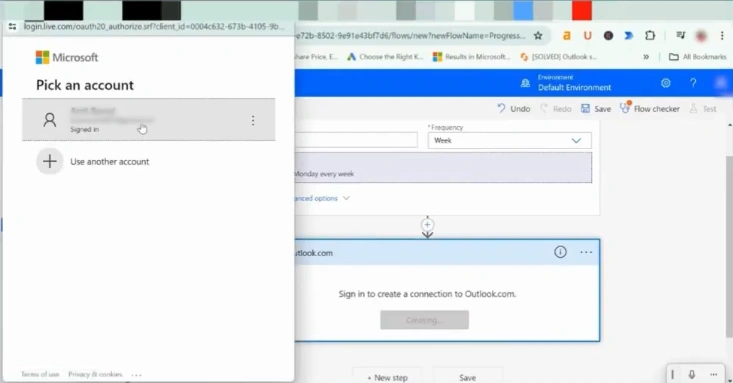Click the Monday every week preview text
Viewport: 733px width, 383px height.
tap(324, 174)
